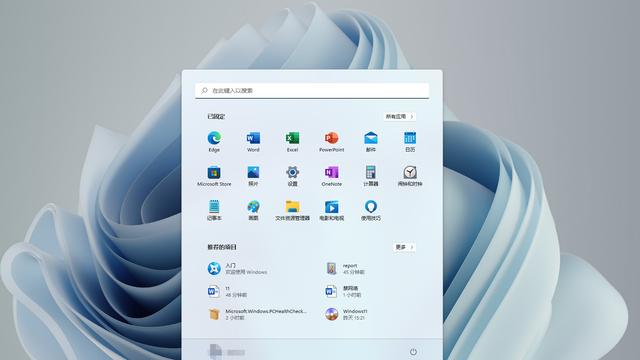
Task: Open the Calendar (日历) app
Action: click(410, 142)
